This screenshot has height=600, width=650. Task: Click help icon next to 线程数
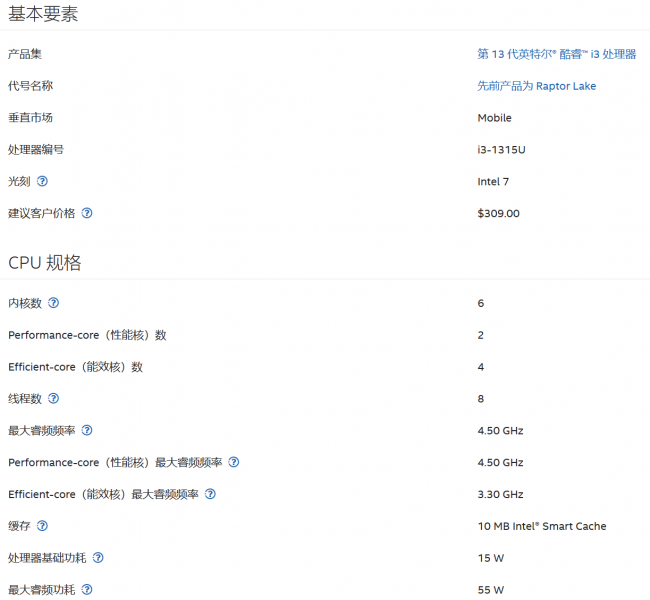(53, 398)
